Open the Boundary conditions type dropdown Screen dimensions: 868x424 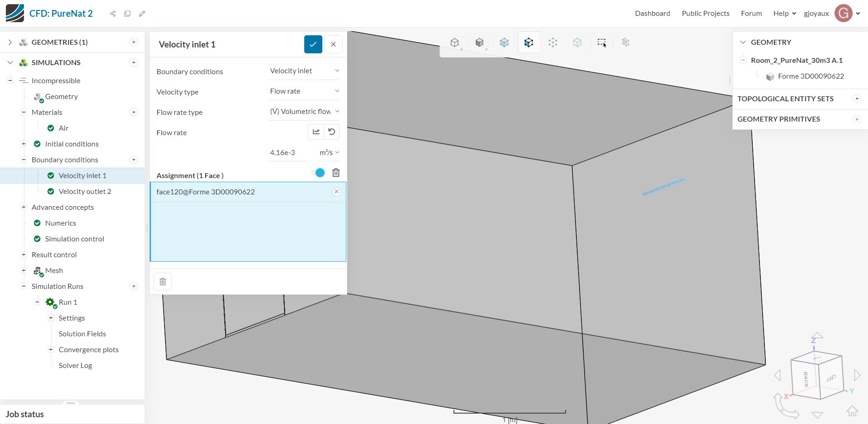point(304,71)
